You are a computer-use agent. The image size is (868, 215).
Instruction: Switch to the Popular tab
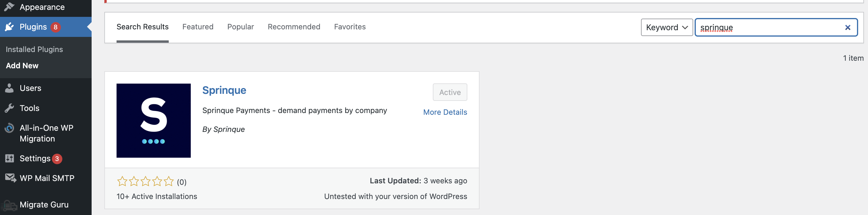(240, 27)
